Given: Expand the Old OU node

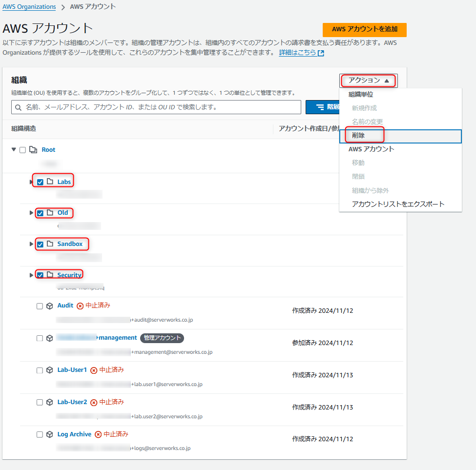Looking at the screenshot, I should pos(31,213).
